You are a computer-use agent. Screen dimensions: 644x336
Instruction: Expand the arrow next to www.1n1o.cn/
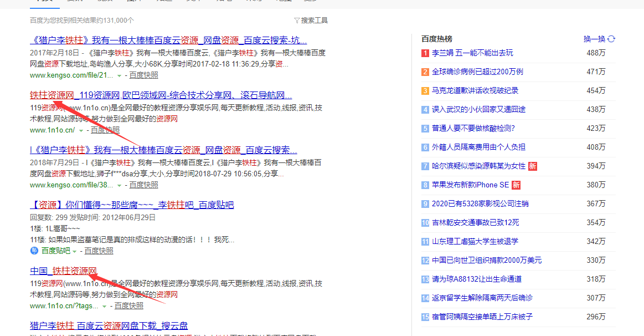pos(81,130)
